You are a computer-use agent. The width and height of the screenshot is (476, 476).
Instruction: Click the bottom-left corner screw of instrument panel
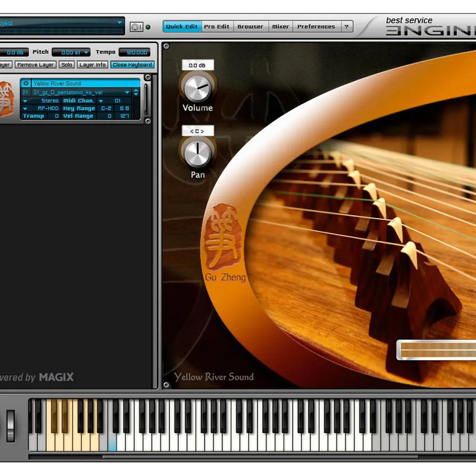166,385
